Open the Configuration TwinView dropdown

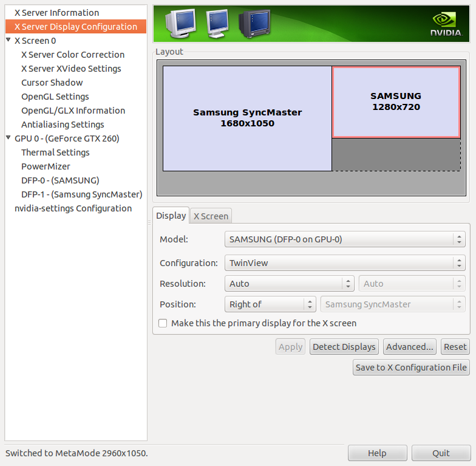[x=345, y=263]
